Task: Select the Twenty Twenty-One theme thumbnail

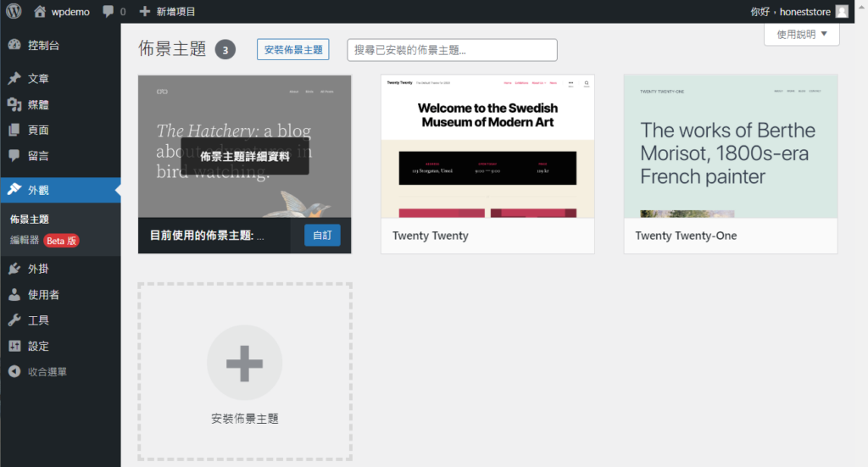Action: coord(730,146)
